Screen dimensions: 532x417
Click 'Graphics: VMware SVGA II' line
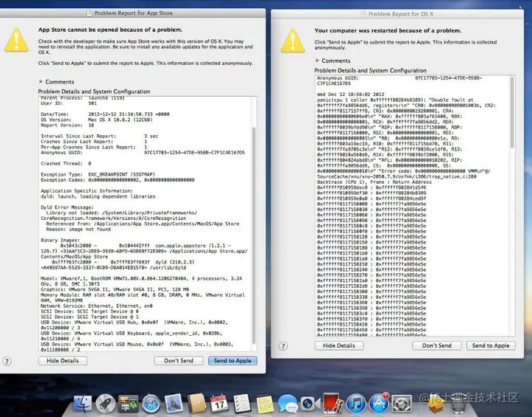(x=115, y=289)
